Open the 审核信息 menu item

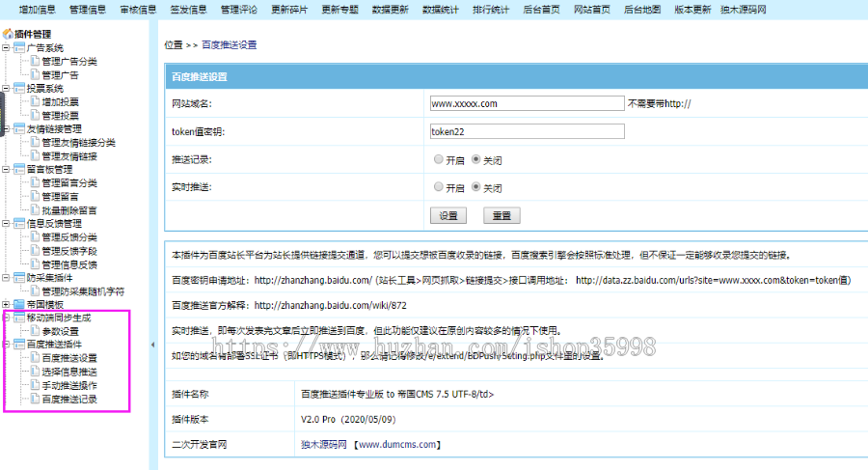138,10
